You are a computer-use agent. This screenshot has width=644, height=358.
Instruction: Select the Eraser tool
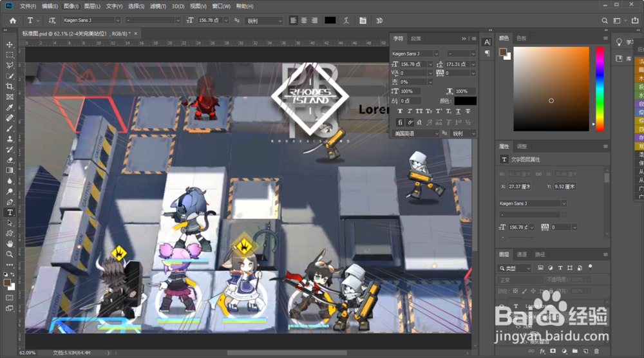point(10,160)
